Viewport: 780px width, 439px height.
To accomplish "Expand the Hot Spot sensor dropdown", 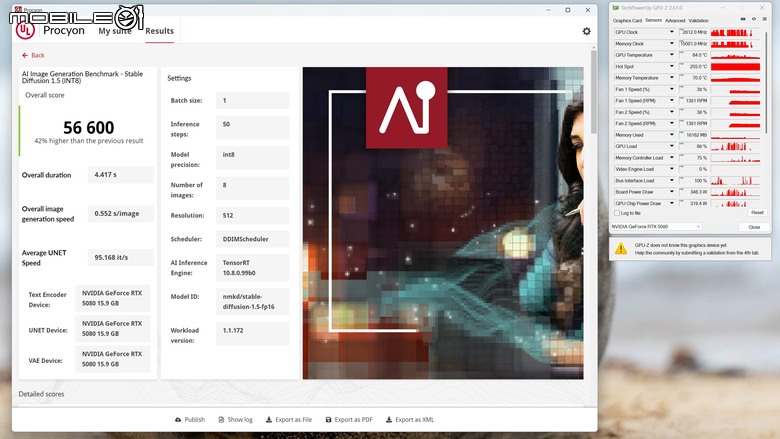I will [x=672, y=67].
